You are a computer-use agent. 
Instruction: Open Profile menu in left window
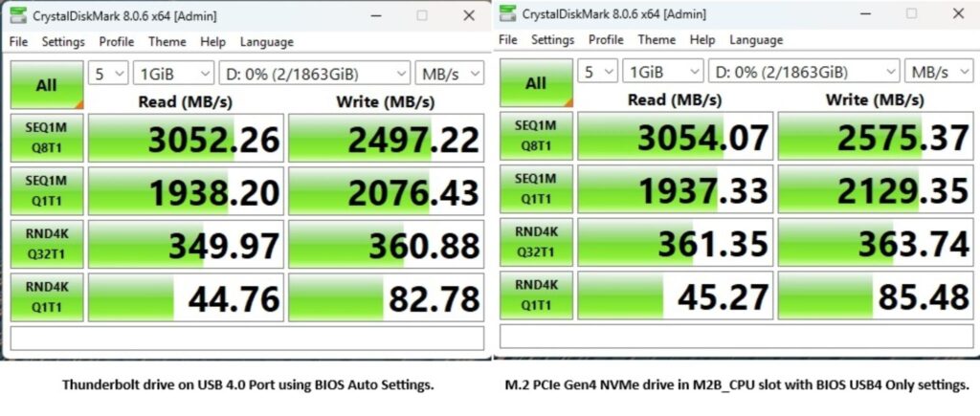click(116, 42)
